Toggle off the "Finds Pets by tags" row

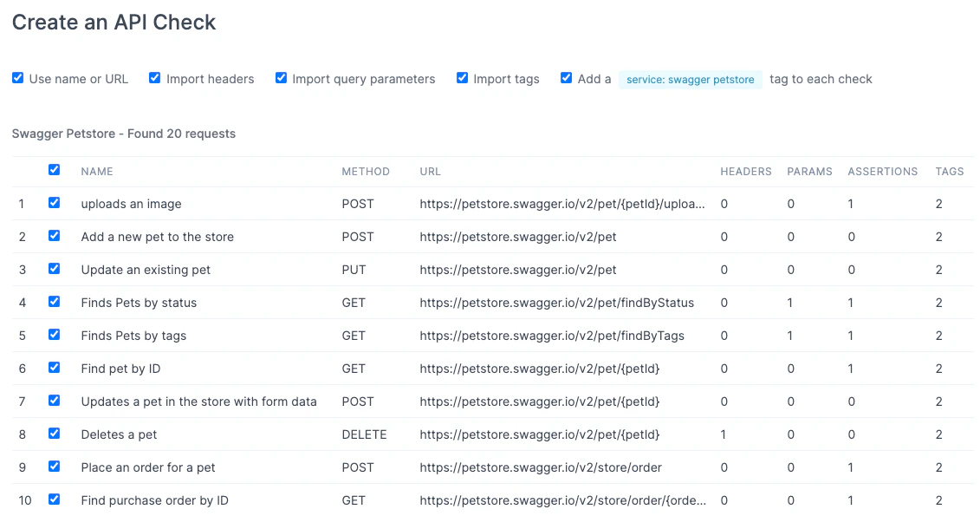click(x=54, y=334)
